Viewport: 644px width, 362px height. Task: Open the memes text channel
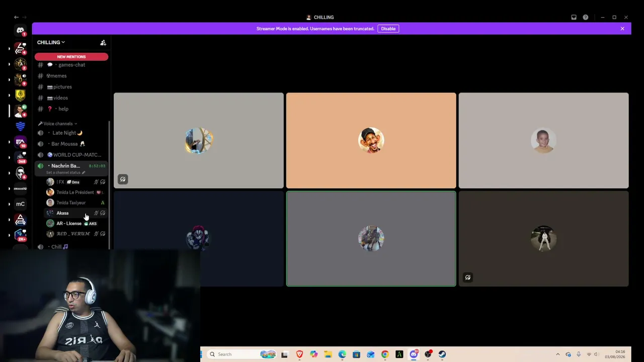click(71, 76)
